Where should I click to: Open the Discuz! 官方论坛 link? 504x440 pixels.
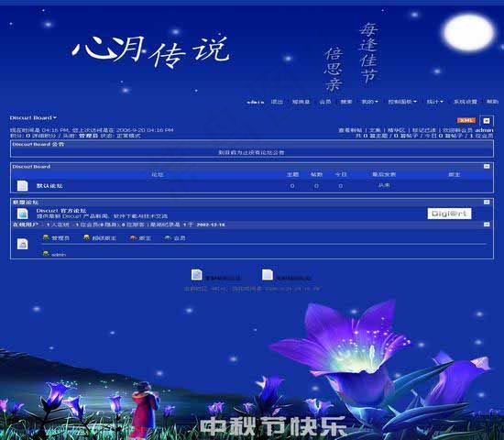coord(61,211)
